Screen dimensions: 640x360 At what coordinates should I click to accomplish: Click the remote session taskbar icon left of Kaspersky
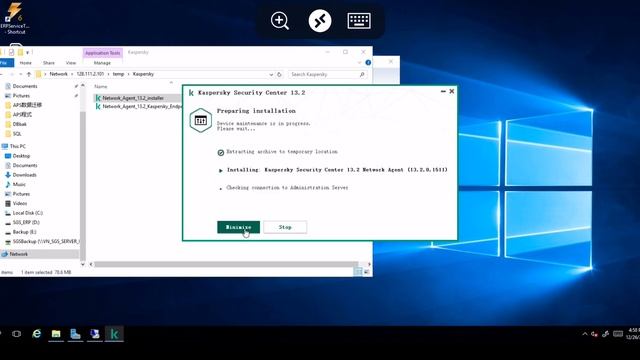[x=95, y=334]
